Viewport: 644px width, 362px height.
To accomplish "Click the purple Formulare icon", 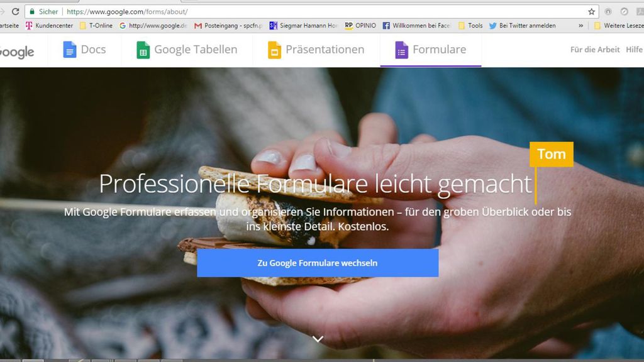I will 402,50.
